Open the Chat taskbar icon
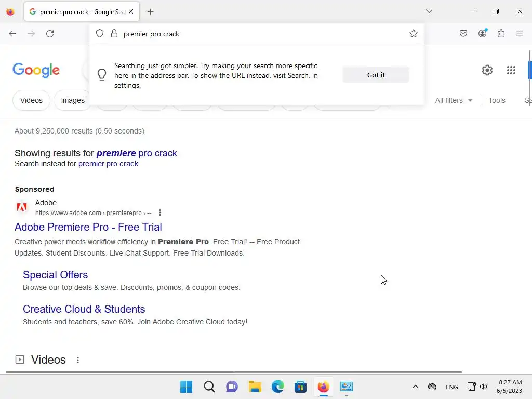This screenshot has height=399, width=532. [x=232, y=387]
